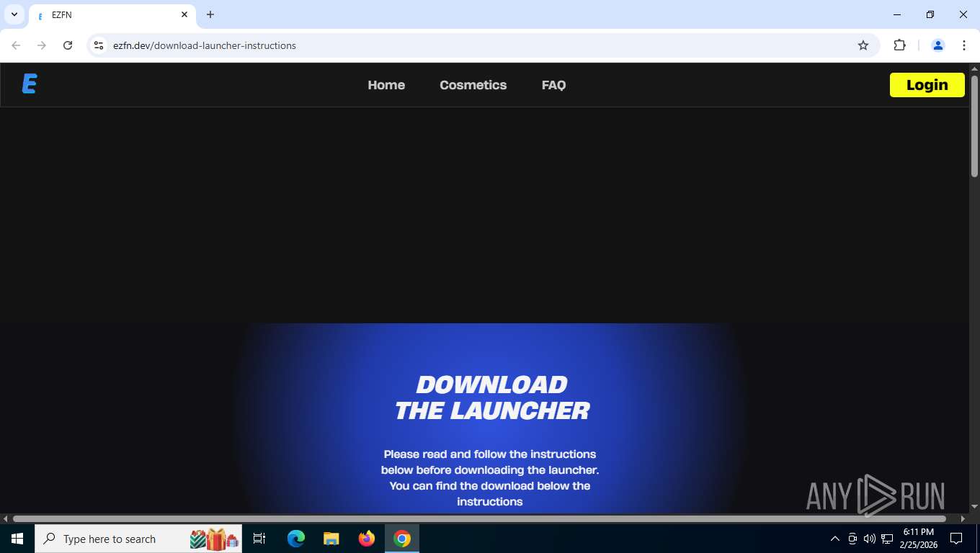Screen dimensions: 980x553
Task: Click the horizontal page scrollbar
Action: [479, 518]
